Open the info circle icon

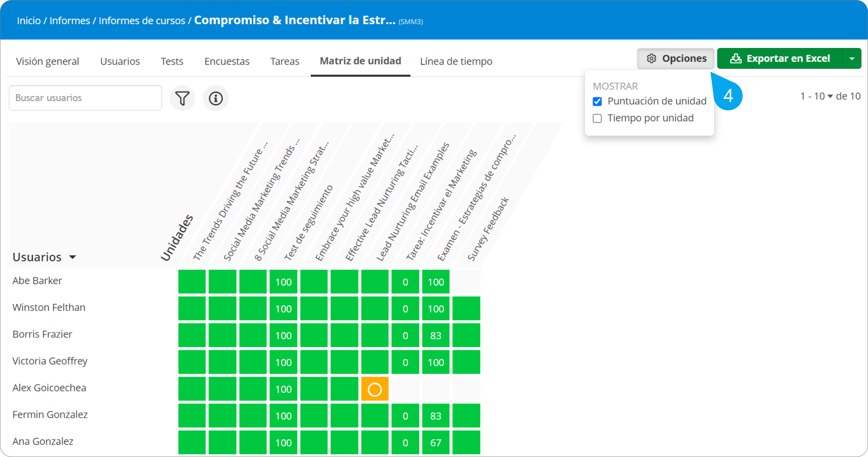tap(216, 98)
